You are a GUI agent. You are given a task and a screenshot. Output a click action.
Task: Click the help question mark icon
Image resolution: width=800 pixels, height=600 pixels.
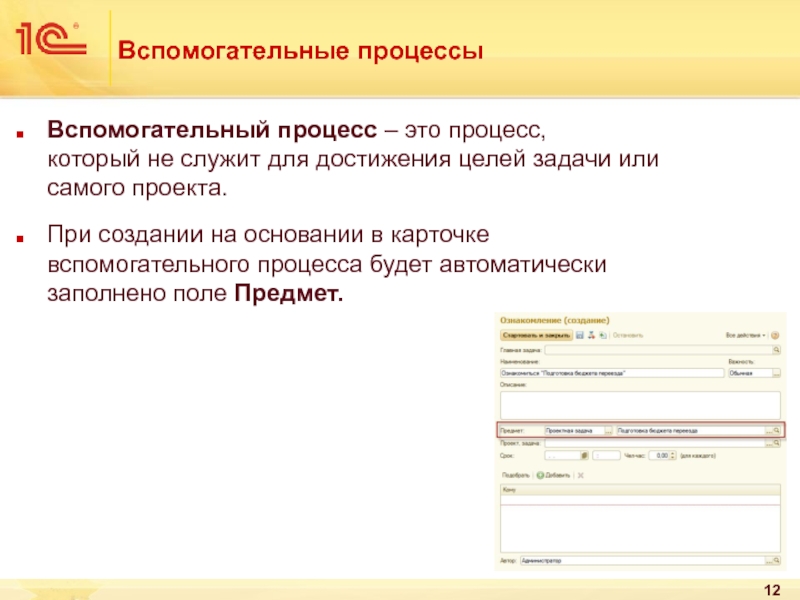coord(775,335)
